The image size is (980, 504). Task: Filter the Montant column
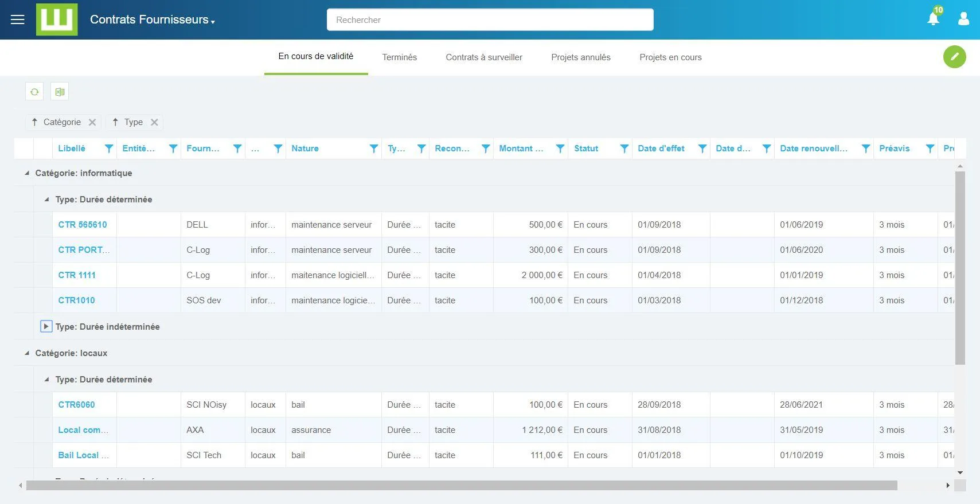point(560,149)
